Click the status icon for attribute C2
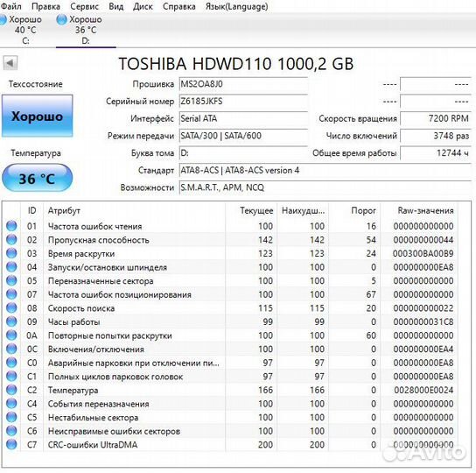This screenshot has width=476, height=473. [x=11, y=390]
